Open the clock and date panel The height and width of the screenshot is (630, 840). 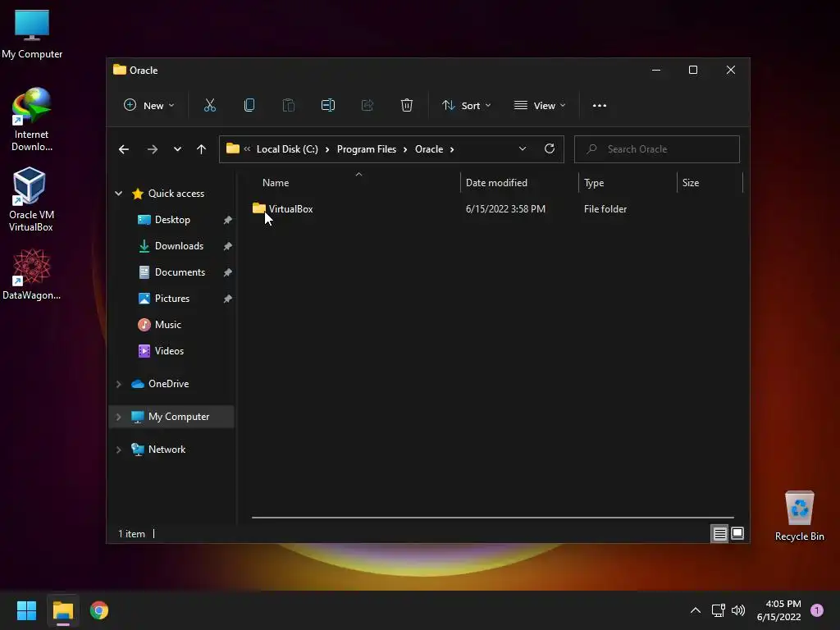click(779, 610)
